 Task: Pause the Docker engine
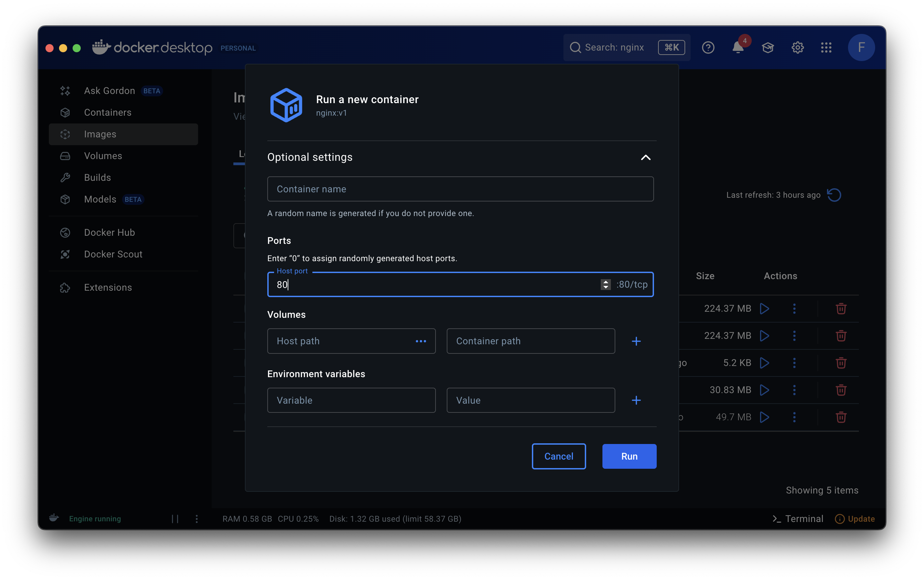[175, 519]
